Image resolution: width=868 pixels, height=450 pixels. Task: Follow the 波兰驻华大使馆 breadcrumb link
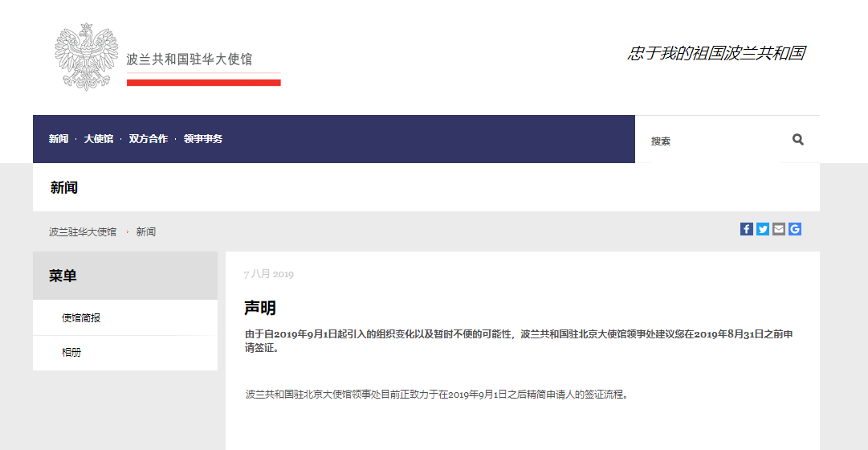pyautogui.click(x=83, y=232)
